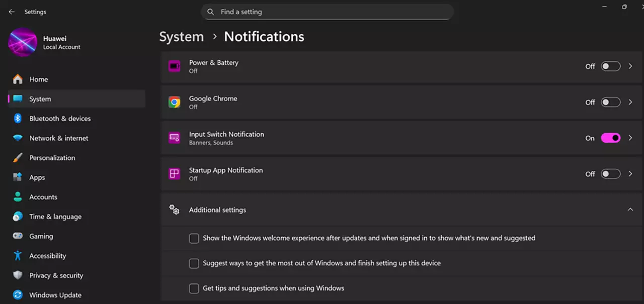
Task: Click the Huawei account avatar picture
Action: pyautogui.click(x=23, y=42)
